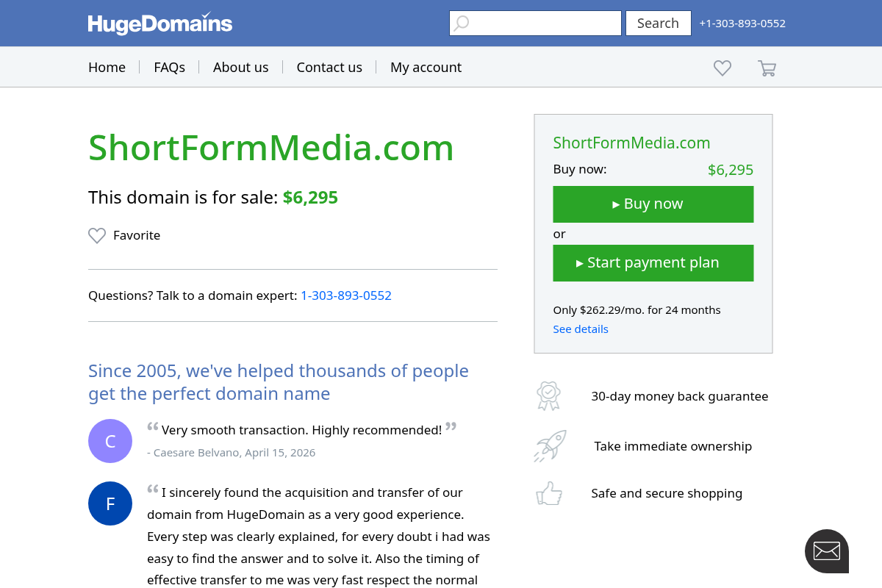The height and width of the screenshot is (588, 882).
Task: Click the domain expert phone number link
Action: pyautogui.click(x=346, y=295)
